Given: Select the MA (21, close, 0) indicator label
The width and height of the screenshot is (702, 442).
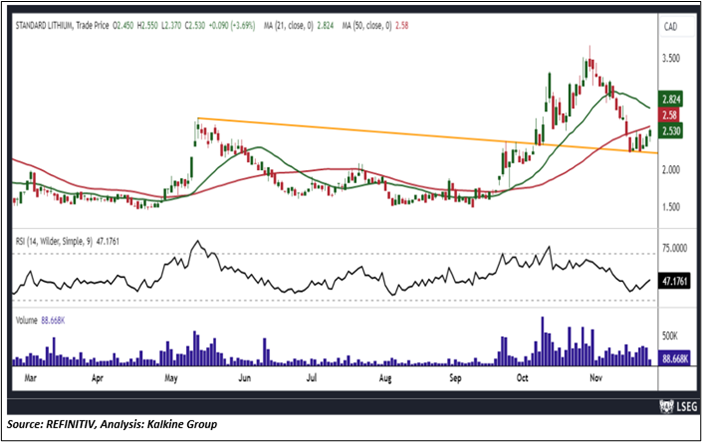Looking at the screenshot, I should (x=288, y=26).
